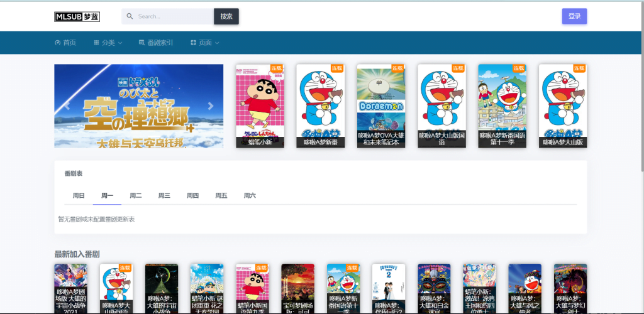Click the 番剧索引 index icon
This screenshot has height=314, width=644.
[142, 43]
